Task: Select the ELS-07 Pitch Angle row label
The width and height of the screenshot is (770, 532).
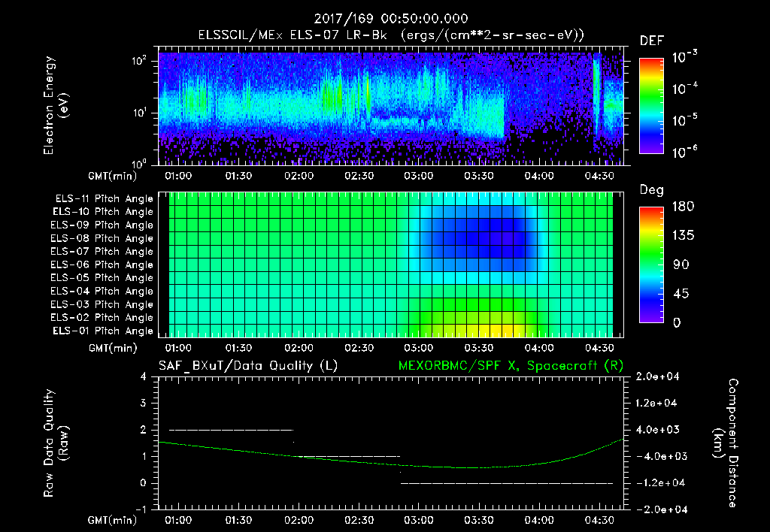Action: tap(102, 251)
